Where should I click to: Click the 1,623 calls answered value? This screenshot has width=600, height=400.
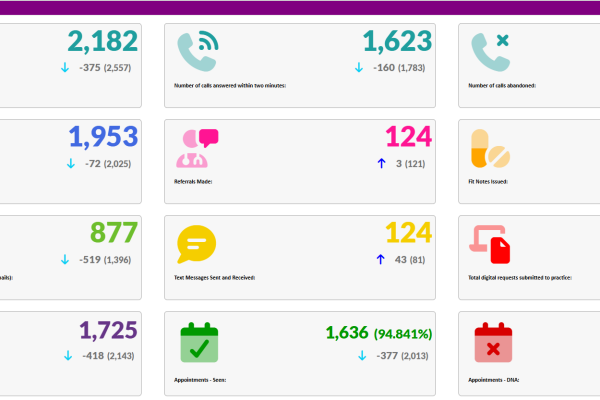(x=397, y=41)
